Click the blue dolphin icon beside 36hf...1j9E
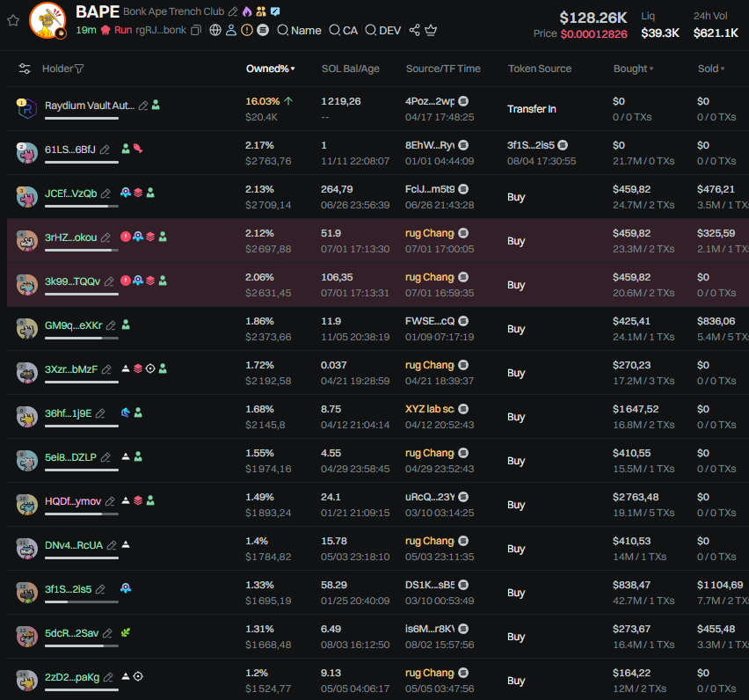The height and width of the screenshot is (700, 749). click(126, 412)
